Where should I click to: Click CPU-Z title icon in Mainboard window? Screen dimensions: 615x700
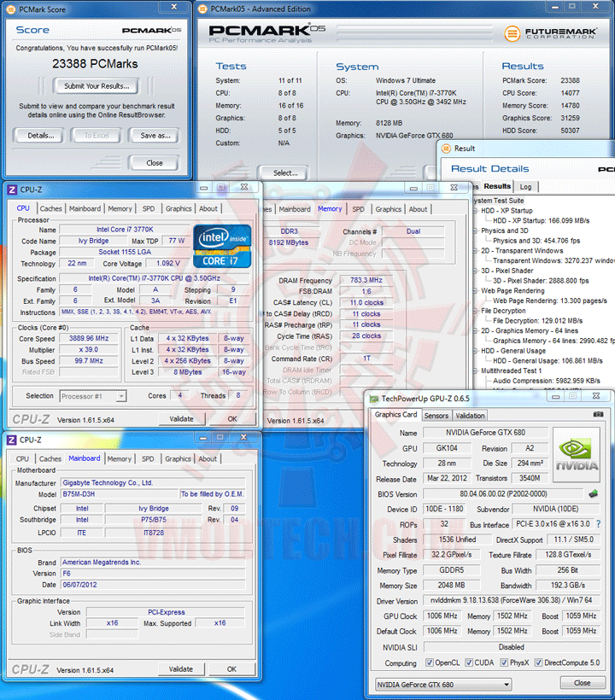coord(12,440)
